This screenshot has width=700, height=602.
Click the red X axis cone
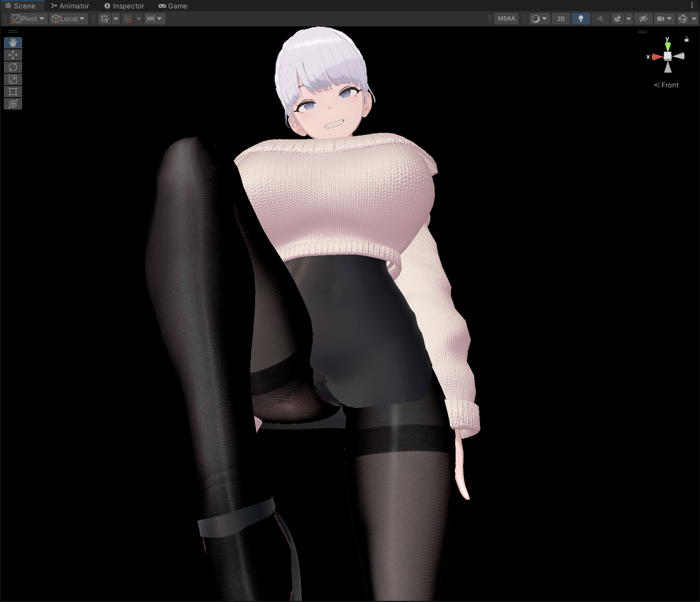coord(657,57)
